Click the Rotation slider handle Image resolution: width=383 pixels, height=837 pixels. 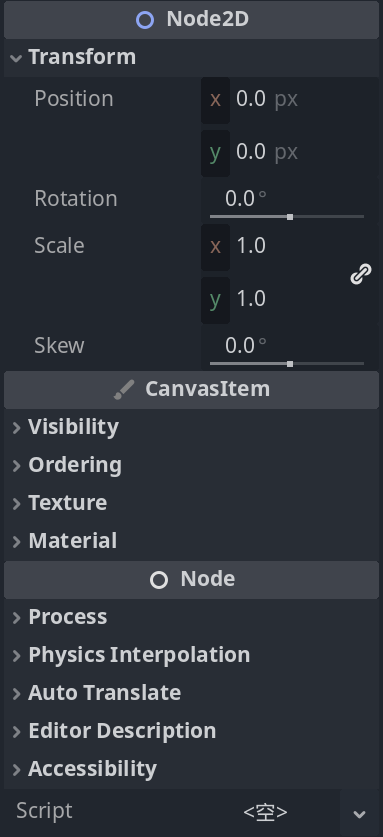pos(290,217)
